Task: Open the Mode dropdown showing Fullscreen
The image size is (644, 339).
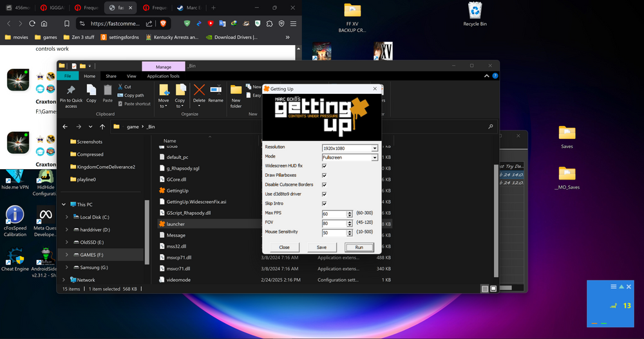Action: 375,158
